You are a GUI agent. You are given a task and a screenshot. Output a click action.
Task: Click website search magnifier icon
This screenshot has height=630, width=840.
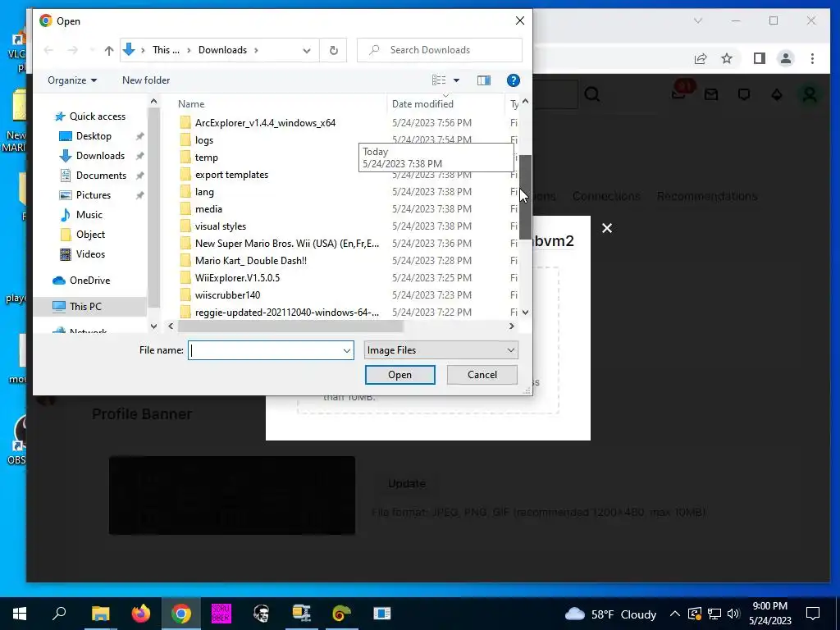coord(592,95)
